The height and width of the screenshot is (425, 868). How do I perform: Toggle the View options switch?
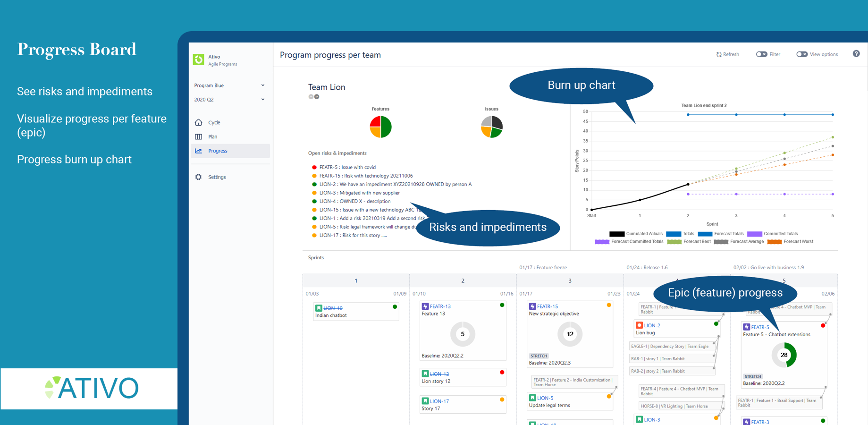[x=802, y=54]
